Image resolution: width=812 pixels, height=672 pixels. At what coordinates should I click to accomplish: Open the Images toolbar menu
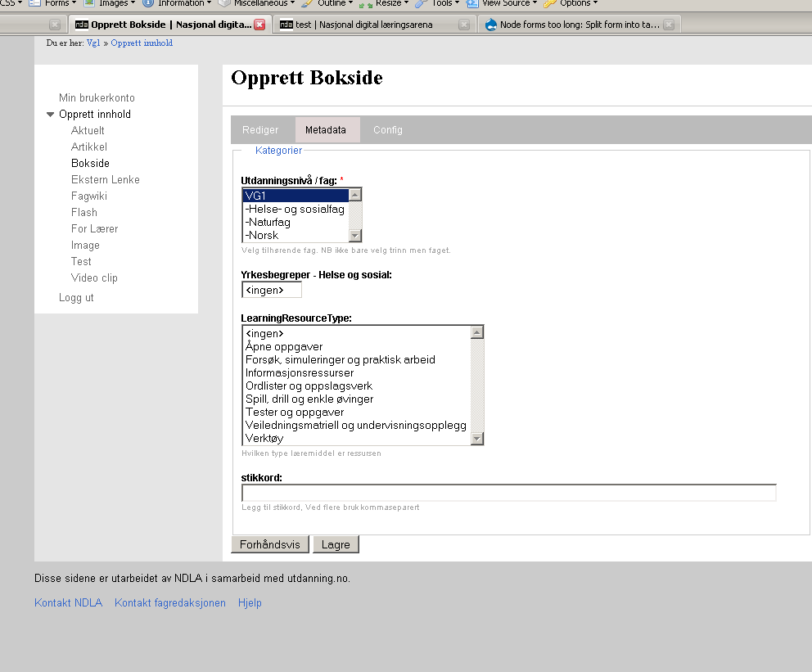click(110, 3)
